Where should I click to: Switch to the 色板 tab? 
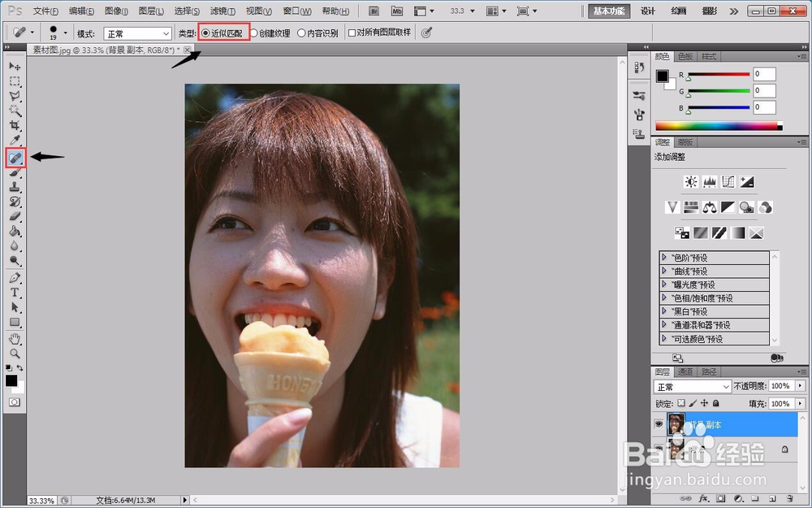[685, 57]
